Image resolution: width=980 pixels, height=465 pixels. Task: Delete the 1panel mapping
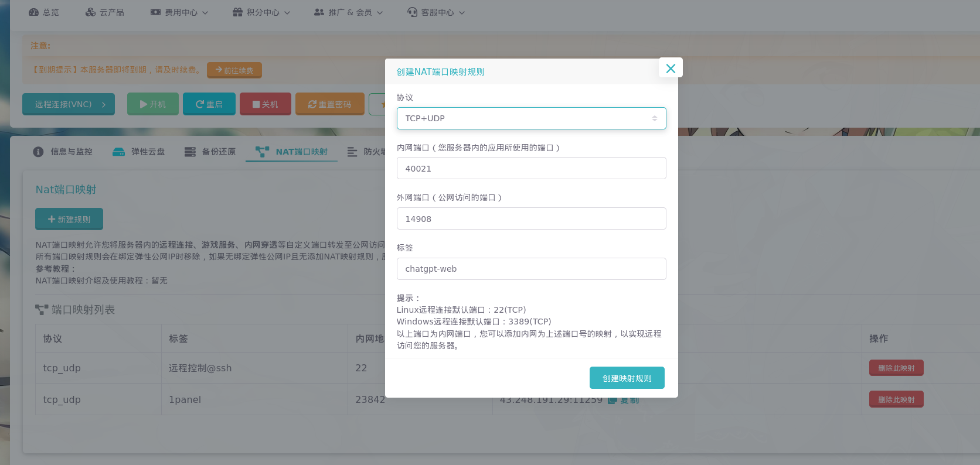(x=896, y=399)
